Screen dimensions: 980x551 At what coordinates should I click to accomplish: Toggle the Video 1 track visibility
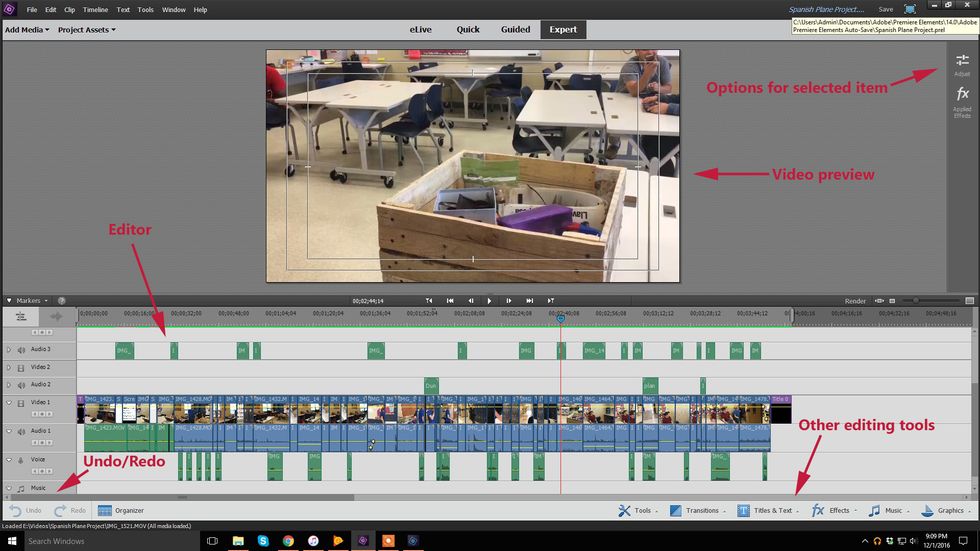pyautogui.click(x=21, y=403)
